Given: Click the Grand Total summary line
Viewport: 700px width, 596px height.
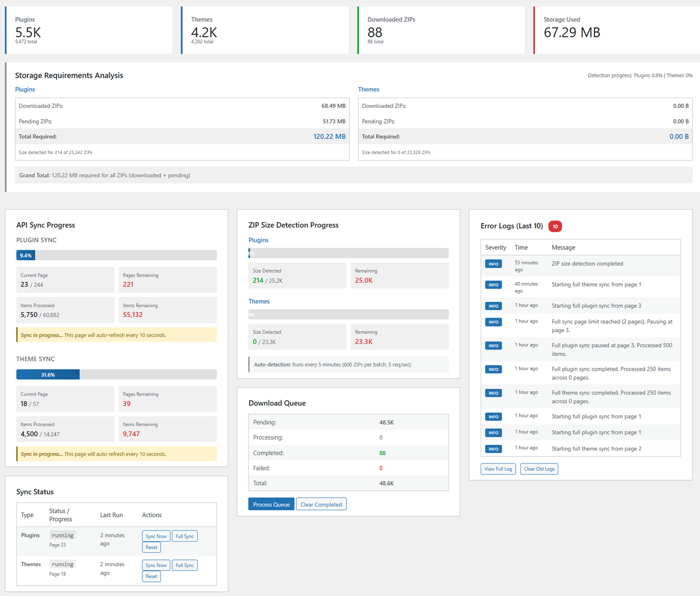Looking at the screenshot, I should click(355, 175).
